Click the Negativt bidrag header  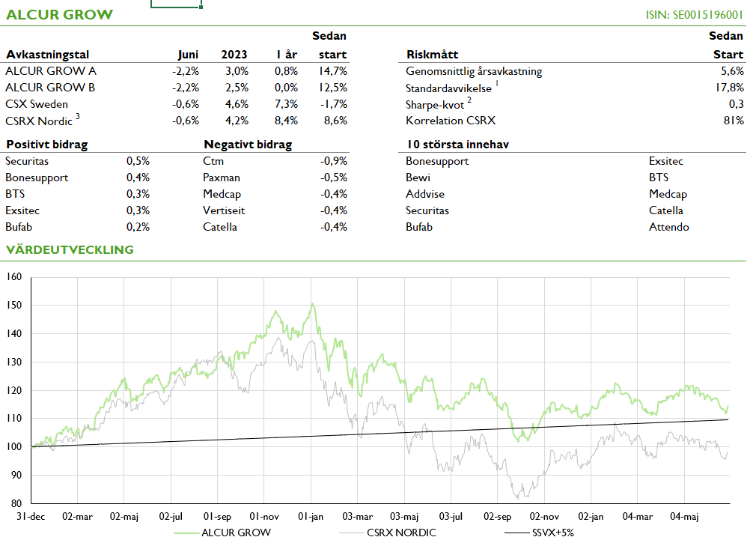click(x=248, y=145)
